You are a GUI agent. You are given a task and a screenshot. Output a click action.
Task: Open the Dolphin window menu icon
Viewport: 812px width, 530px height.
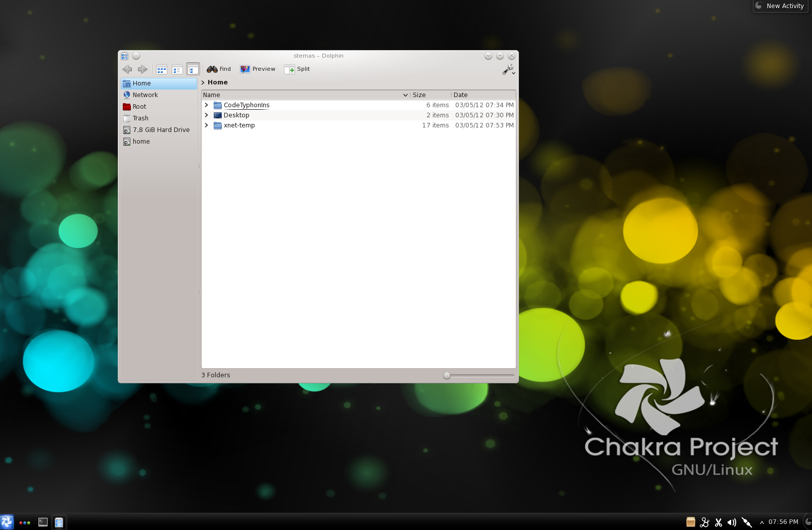pos(124,56)
